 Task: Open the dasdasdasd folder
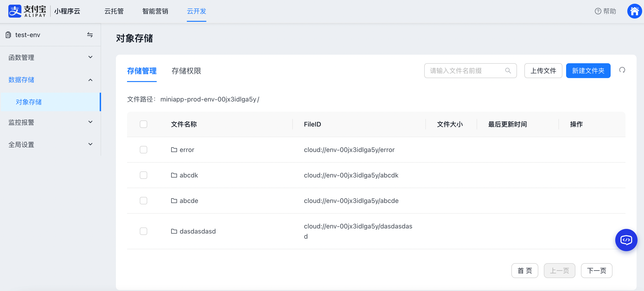tap(197, 231)
